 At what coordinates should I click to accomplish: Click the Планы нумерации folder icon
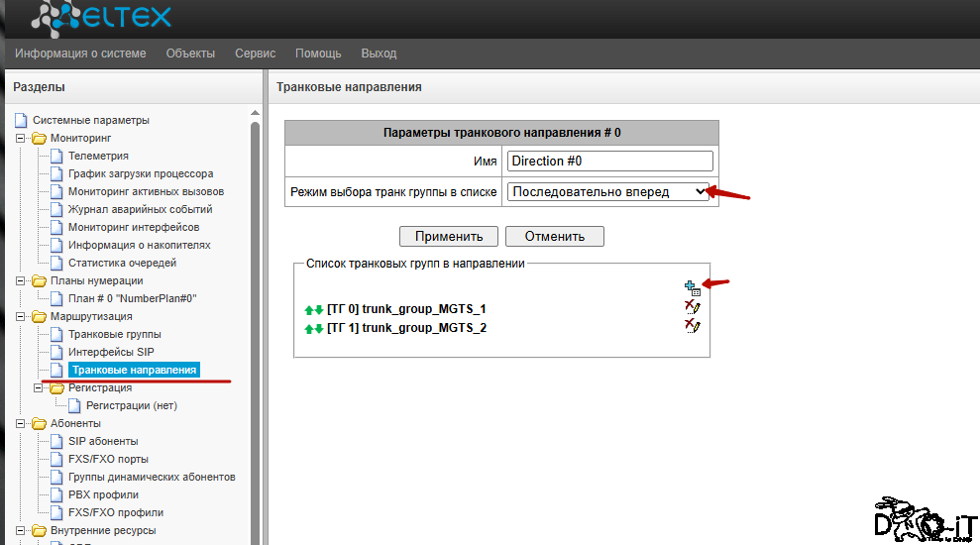pyautogui.click(x=40, y=281)
